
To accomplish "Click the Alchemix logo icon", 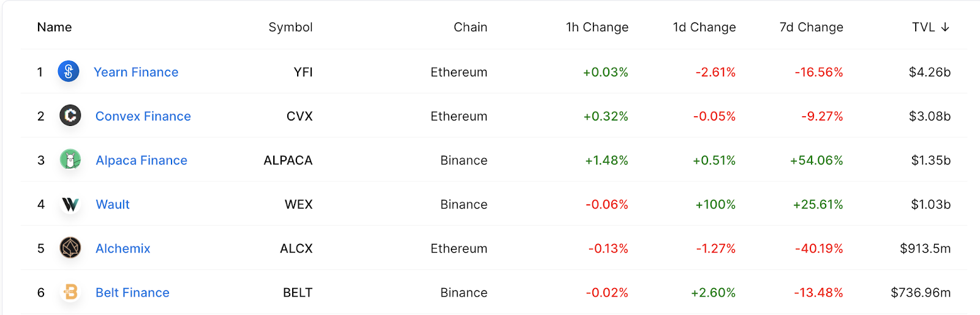I will coord(70,248).
